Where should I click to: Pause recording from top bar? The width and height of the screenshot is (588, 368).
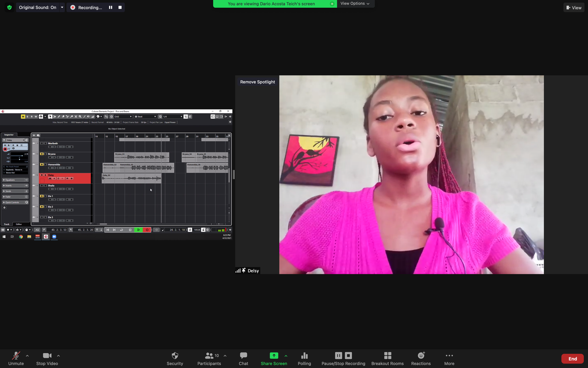pyautogui.click(x=110, y=7)
